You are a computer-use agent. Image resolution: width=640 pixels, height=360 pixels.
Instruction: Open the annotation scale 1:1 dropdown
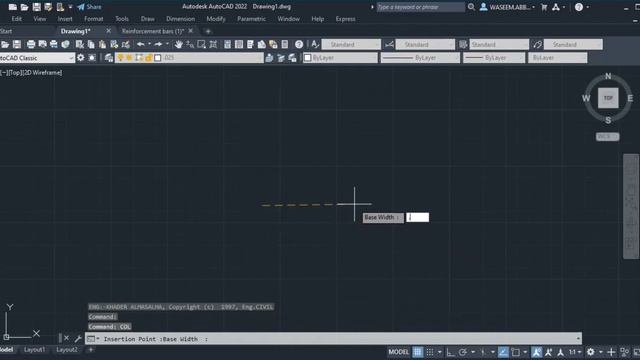pos(575,351)
